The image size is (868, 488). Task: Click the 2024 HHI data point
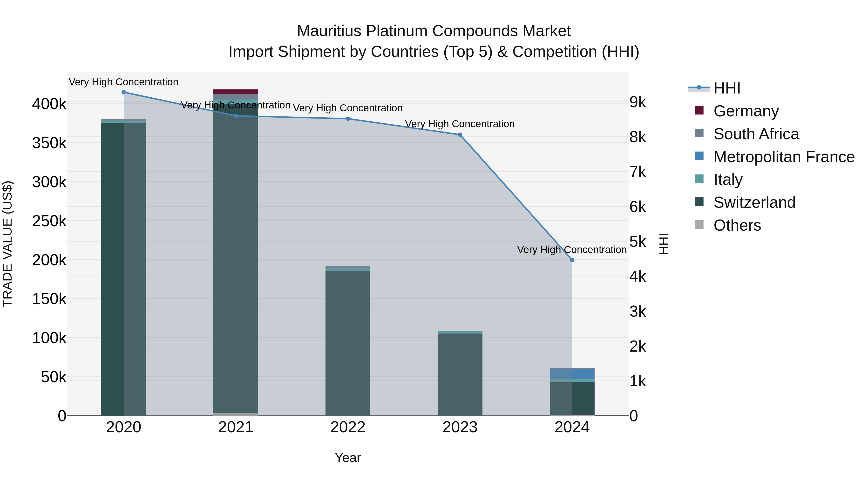[572, 260]
